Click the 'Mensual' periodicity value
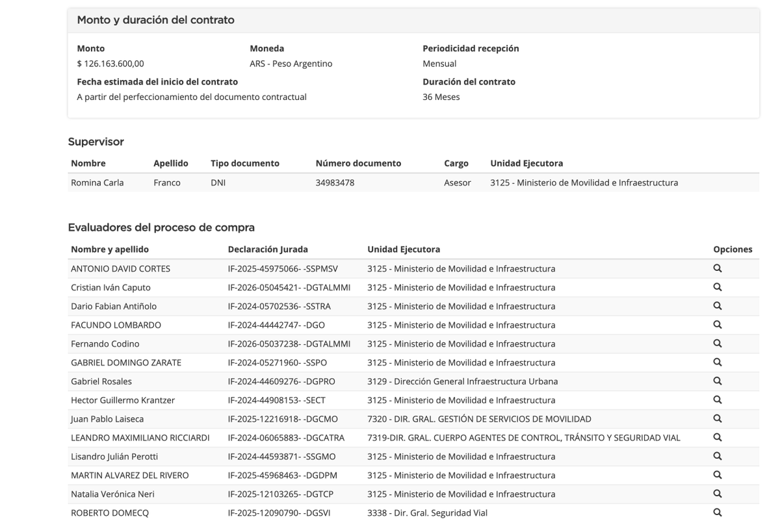 tap(439, 64)
